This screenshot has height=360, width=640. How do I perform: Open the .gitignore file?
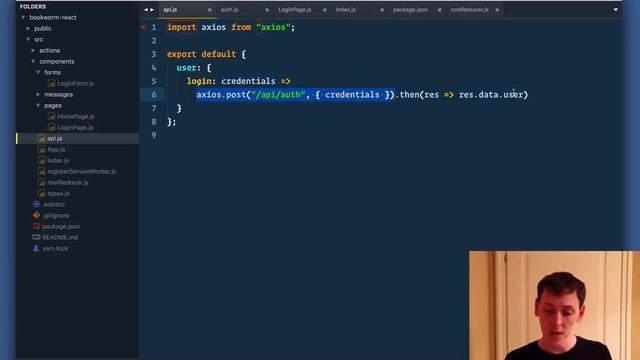56,215
